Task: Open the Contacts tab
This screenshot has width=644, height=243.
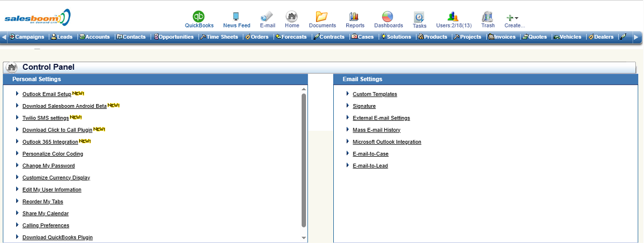Action: [x=131, y=37]
